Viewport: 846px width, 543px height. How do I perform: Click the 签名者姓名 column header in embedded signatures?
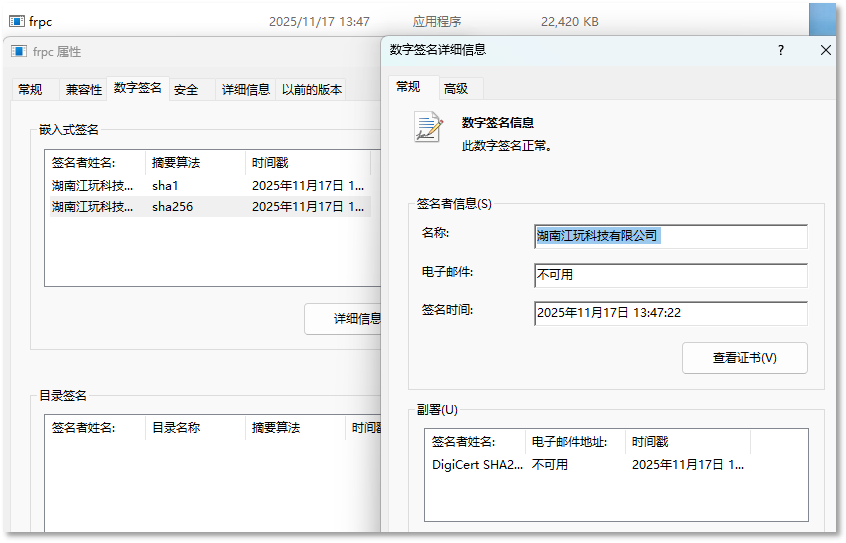pos(95,162)
